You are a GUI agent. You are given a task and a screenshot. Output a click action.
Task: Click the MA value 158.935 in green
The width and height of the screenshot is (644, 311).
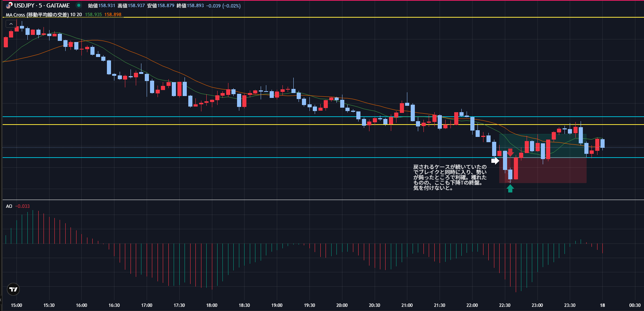pos(93,15)
